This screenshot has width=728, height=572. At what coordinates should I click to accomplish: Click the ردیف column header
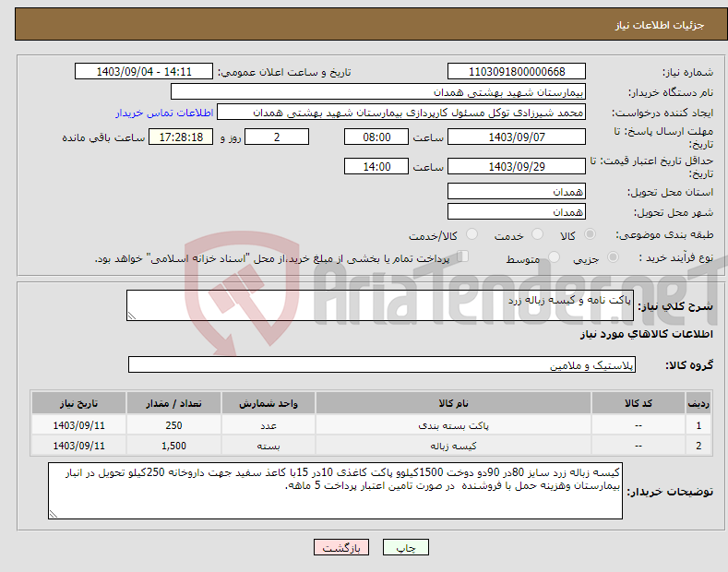(698, 403)
